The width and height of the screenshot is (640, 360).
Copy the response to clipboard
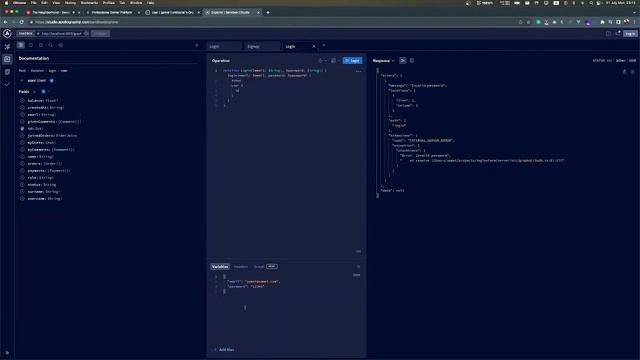[624, 72]
